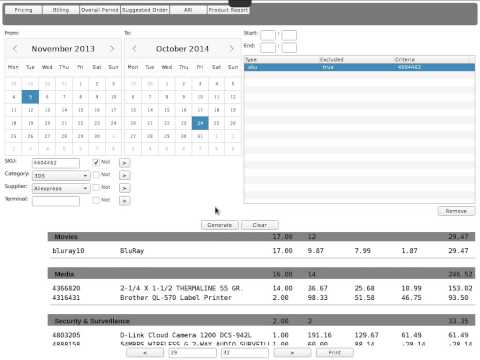Click the Type column header in criteria list
Image resolution: width=480 pixels, height=360 pixels.
tap(282, 60)
